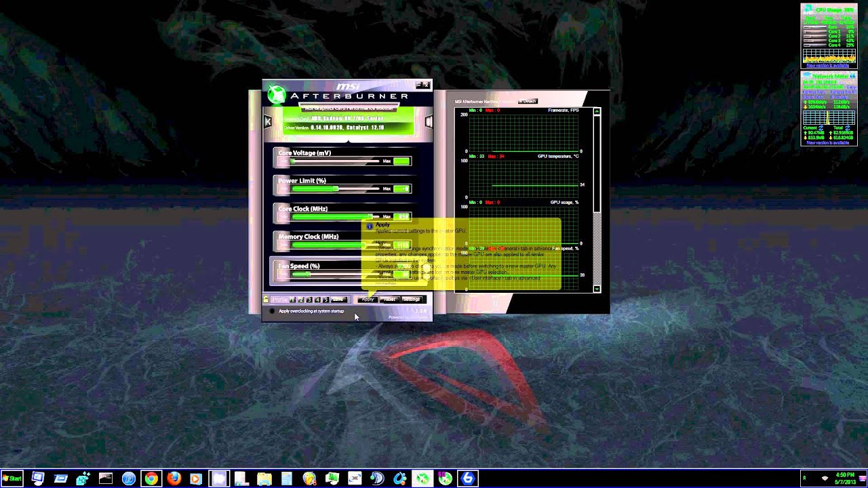Open the Kombustor 'K' side button
The image size is (868, 488).
pos(268,121)
